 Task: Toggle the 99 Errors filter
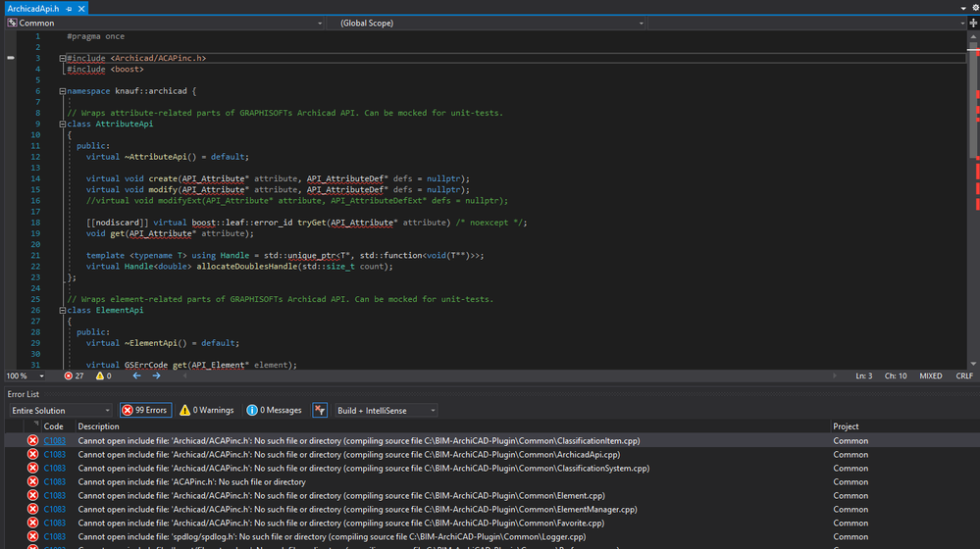(144, 410)
